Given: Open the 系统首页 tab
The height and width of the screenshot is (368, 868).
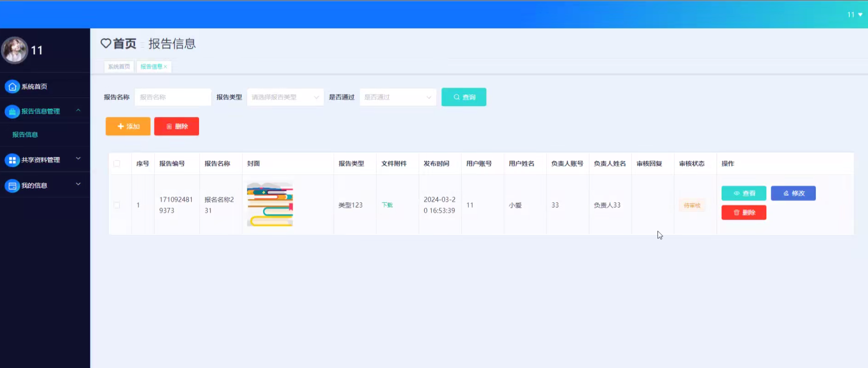Looking at the screenshot, I should (x=119, y=67).
